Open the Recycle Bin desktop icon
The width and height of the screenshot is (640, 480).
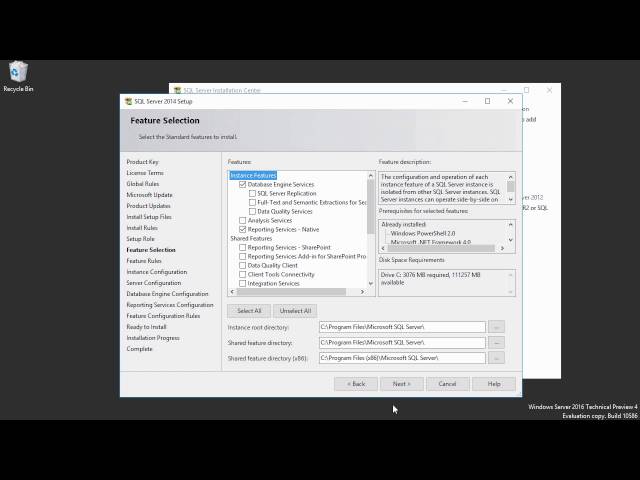tap(18, 76)
